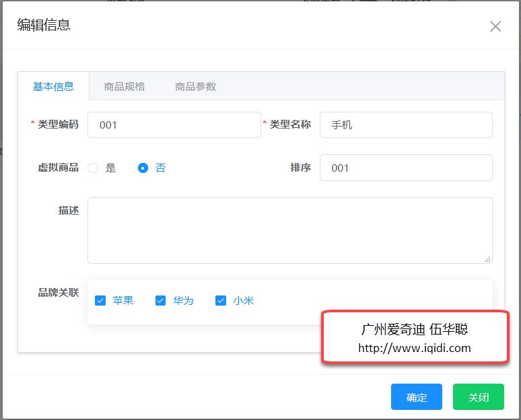Focus the 类型名称 field containing 手机
521x420 pixels.
pos(405,125)
